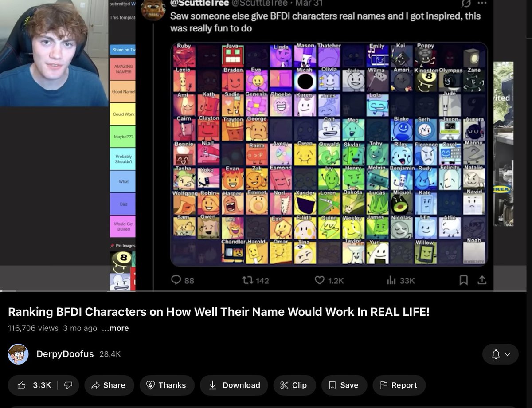This screenshot has width=532, height=408.
Task: Open the DerpyDoofus channel name link
Action: 65,354
